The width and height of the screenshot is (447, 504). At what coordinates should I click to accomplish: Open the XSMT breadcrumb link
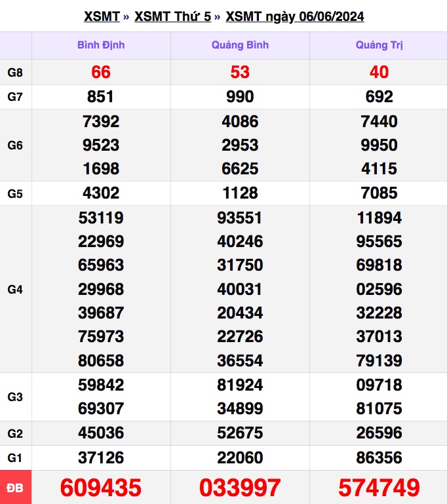(x=102, y=16)
